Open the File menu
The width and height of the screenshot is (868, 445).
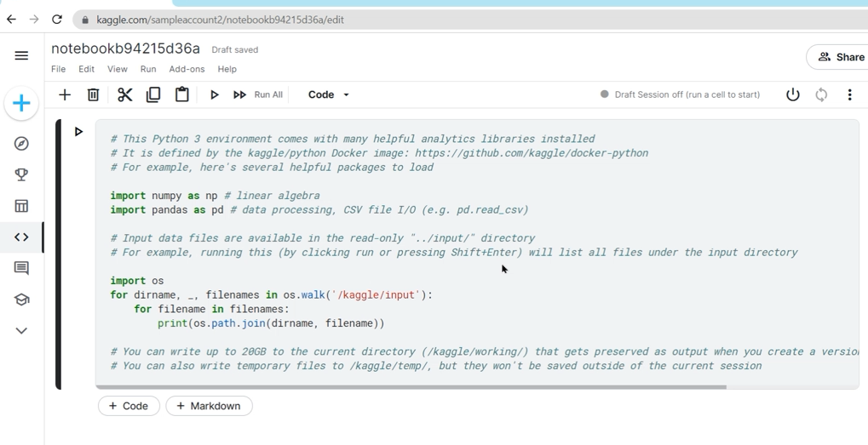(x=58, y=69)
